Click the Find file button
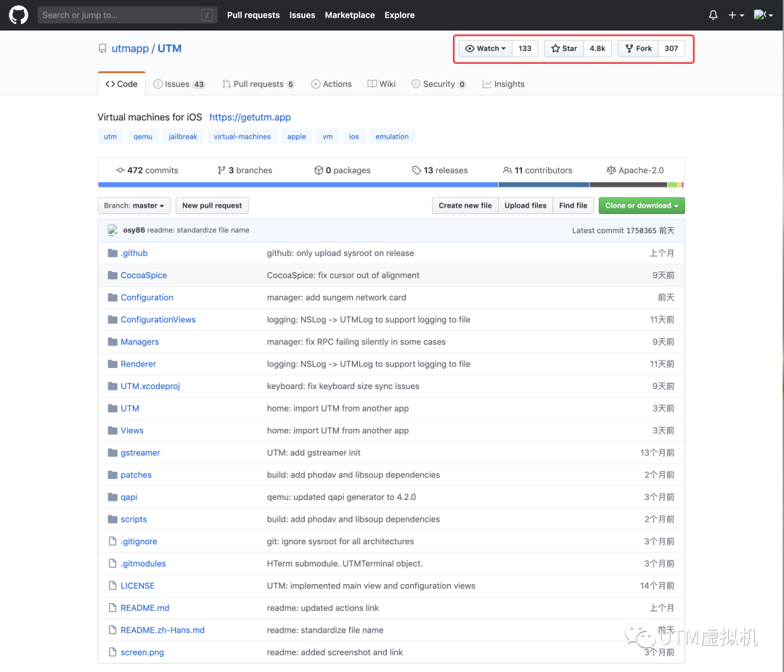The width and height of the screenshot is (784, 672). [573, 205]
